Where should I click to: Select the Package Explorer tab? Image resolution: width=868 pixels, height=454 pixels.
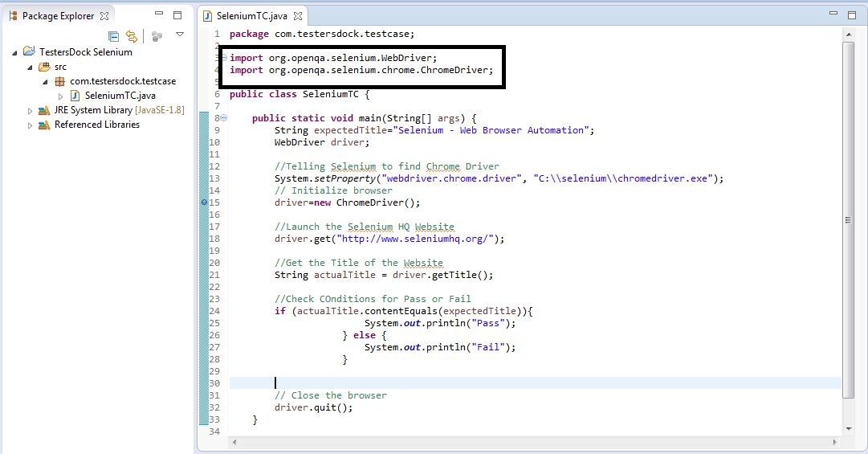(x=58, y=16)
